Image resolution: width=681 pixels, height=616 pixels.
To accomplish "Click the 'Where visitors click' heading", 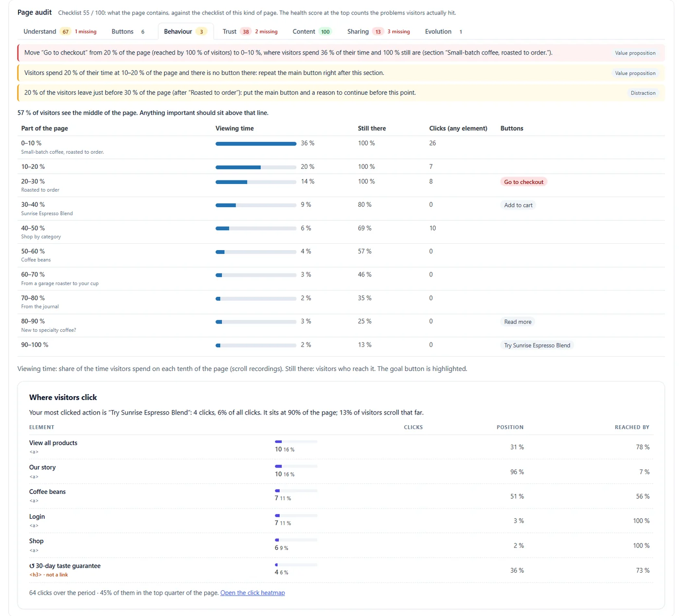I will (63, 398).
